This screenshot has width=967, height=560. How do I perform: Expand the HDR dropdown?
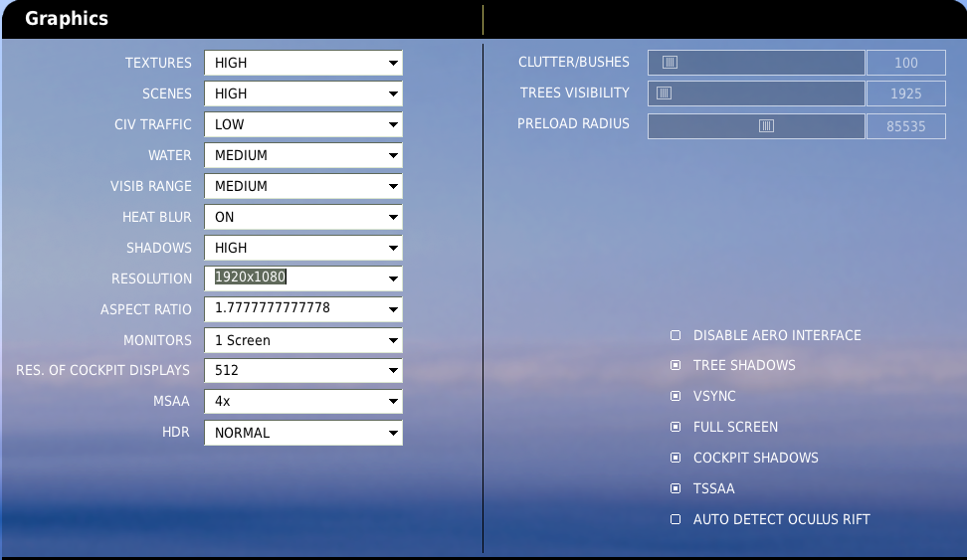302,433
